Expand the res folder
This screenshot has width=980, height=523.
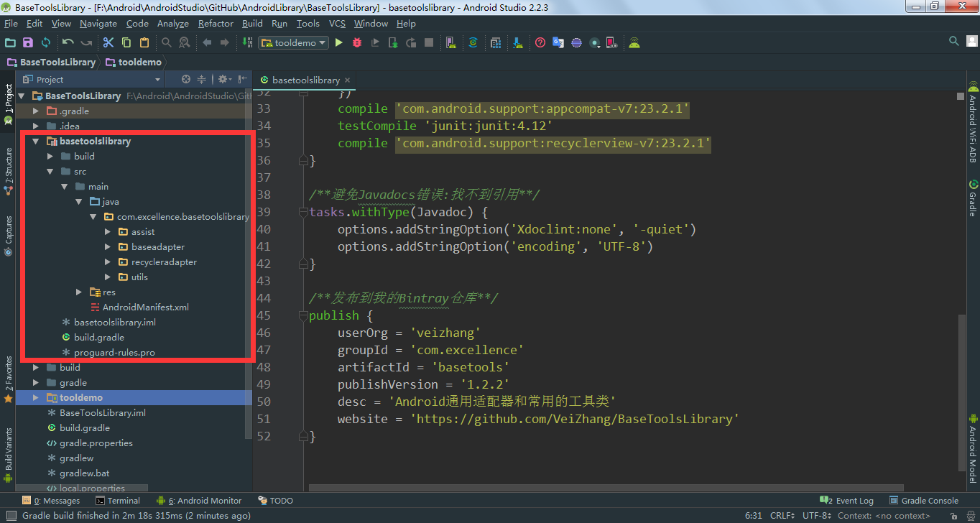pos(78,292)
